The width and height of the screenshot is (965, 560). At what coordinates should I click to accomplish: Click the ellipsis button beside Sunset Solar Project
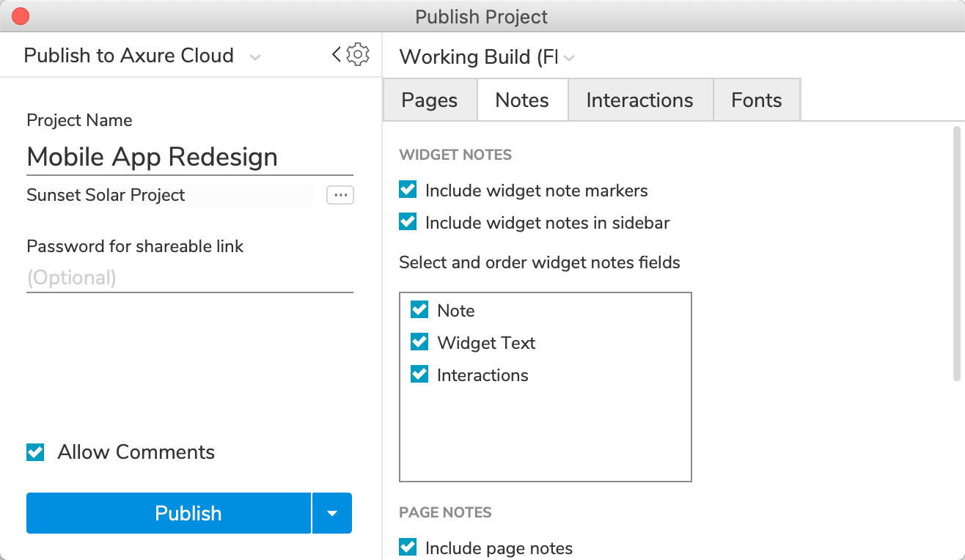340,195
